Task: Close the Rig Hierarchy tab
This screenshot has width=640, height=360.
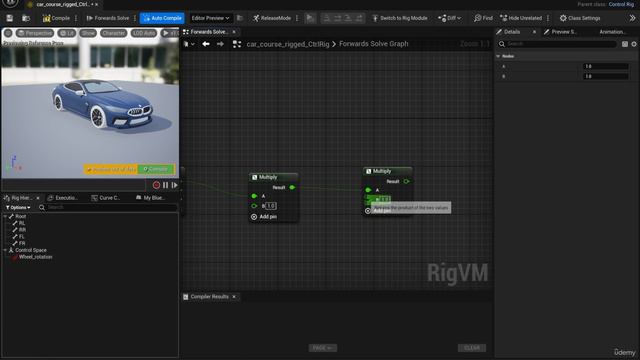Action: click(x=38, y=198)
